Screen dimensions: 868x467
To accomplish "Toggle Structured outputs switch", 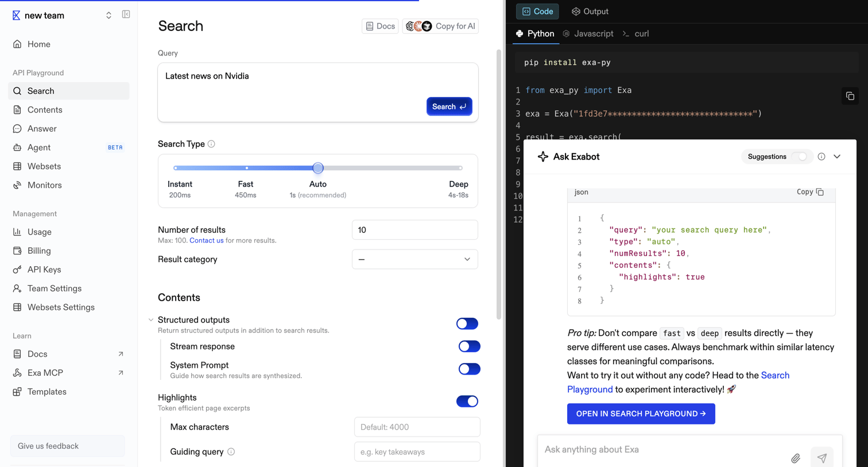I will click(467, 324).
